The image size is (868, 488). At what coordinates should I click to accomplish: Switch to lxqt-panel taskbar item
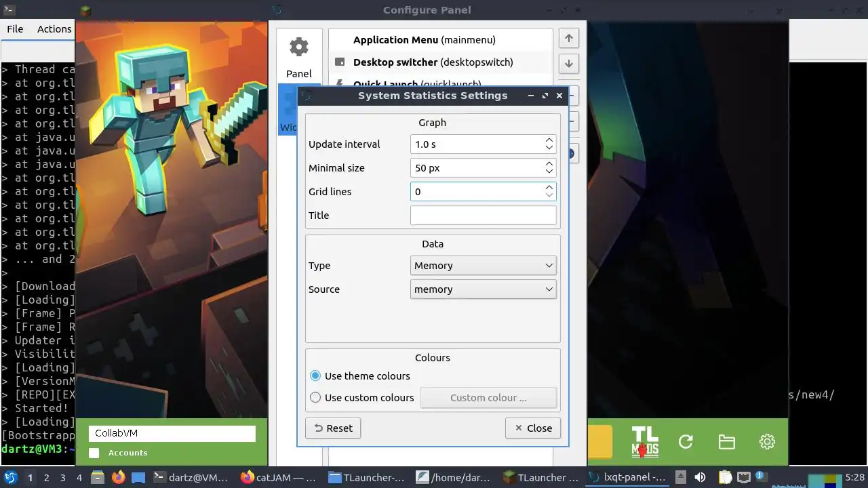pos(628,478)
